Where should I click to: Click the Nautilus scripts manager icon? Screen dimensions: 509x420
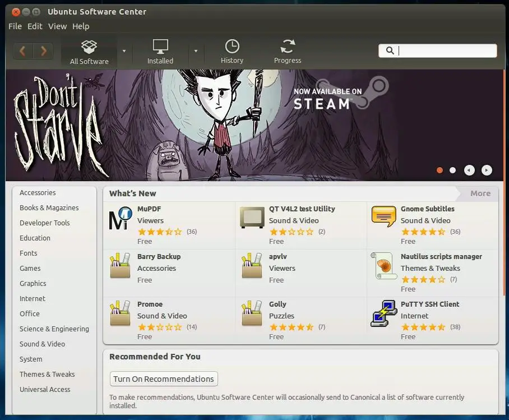click(x=384, y=266)
